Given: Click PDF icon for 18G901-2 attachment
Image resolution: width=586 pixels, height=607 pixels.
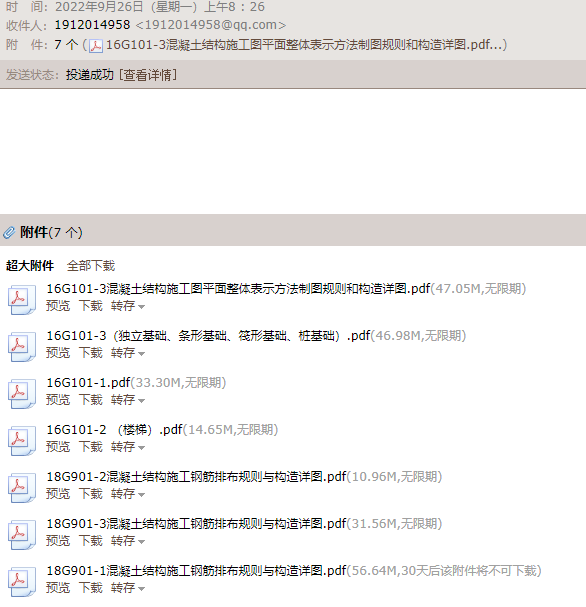Looking at the screenshot, I should pos(22,488).
